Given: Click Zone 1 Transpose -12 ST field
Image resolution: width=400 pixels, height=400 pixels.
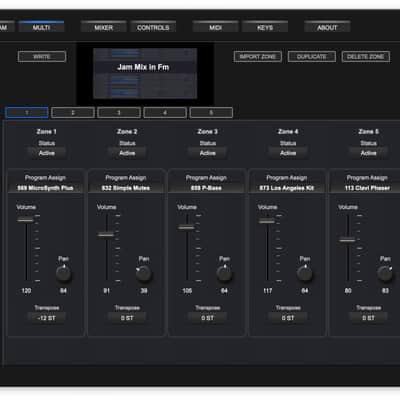Looking at the screenshot, I should click(47, 318).
